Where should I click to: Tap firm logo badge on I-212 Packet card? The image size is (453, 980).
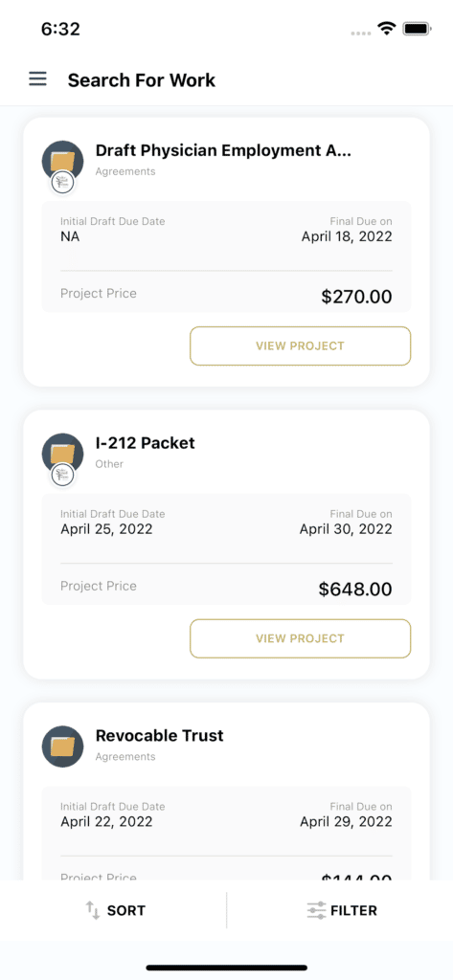(62, 475)
